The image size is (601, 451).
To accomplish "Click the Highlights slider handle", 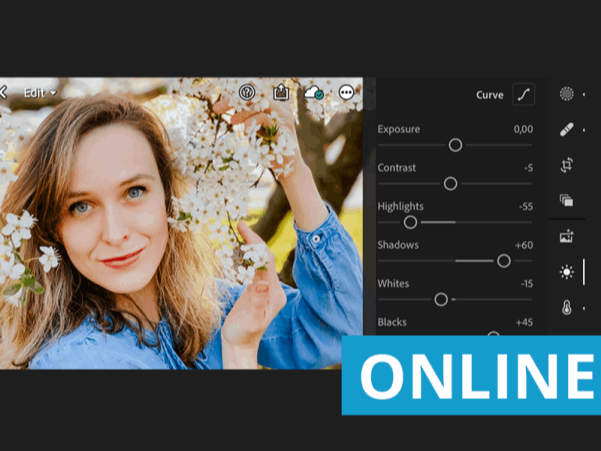I will [410, 222].
